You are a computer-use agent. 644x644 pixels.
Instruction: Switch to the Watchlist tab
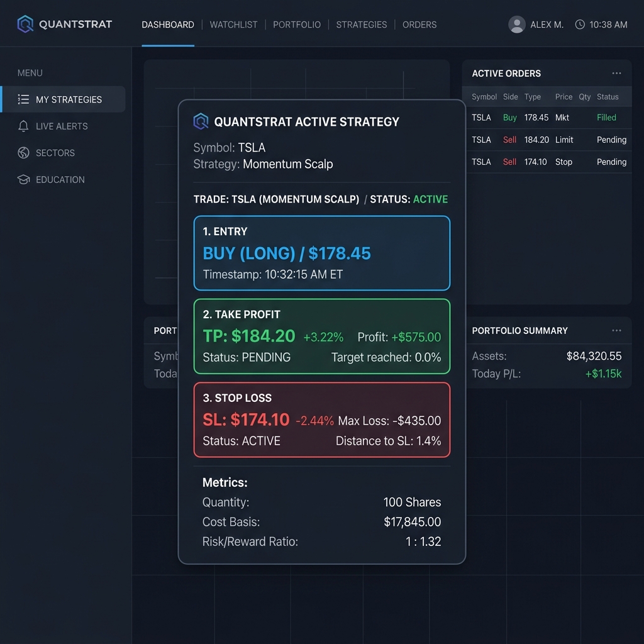coord(233,25)
